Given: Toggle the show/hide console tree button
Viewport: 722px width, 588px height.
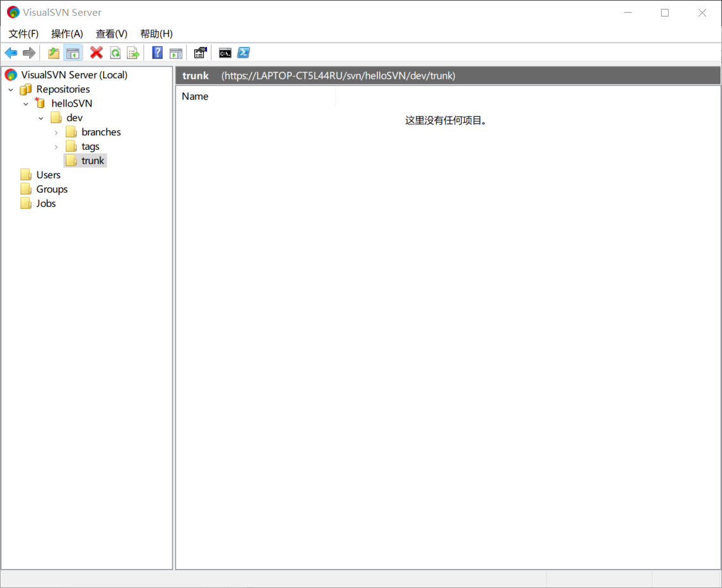Looking at the screenshot, I should pos(73,53).
